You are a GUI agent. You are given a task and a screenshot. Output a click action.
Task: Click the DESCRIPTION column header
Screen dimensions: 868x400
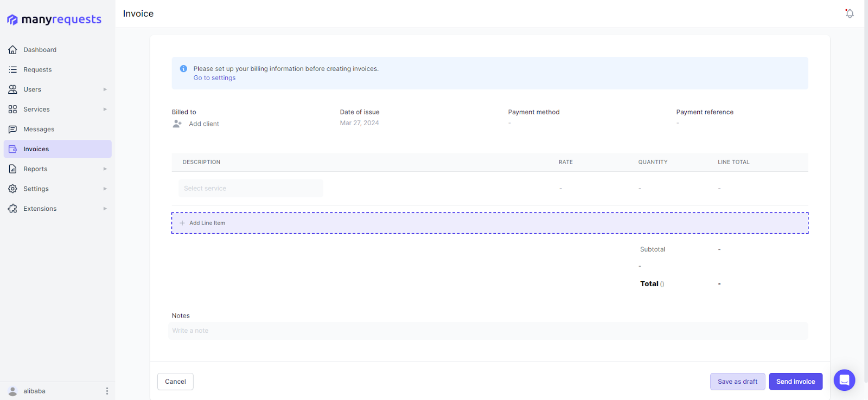tap(201, 162)
